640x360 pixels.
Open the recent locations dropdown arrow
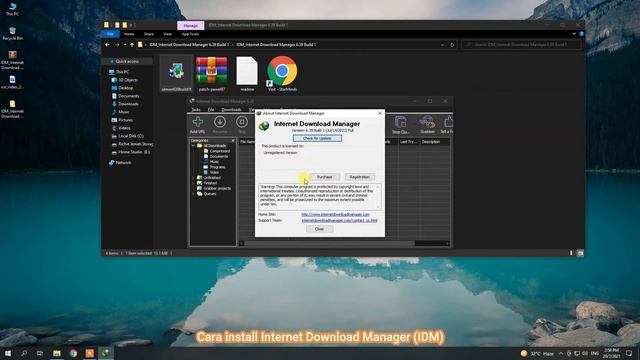[x=125, y=44]
